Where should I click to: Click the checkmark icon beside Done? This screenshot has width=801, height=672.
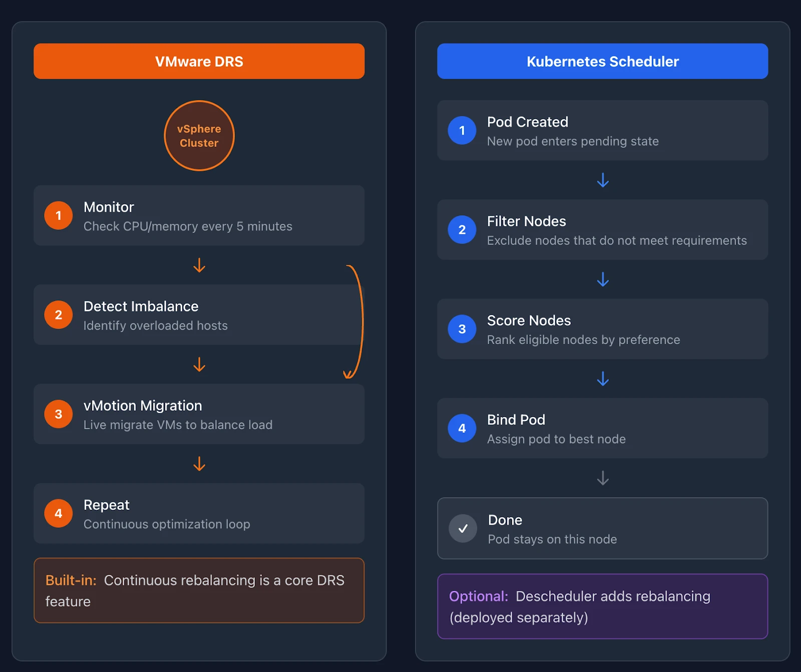463,528
